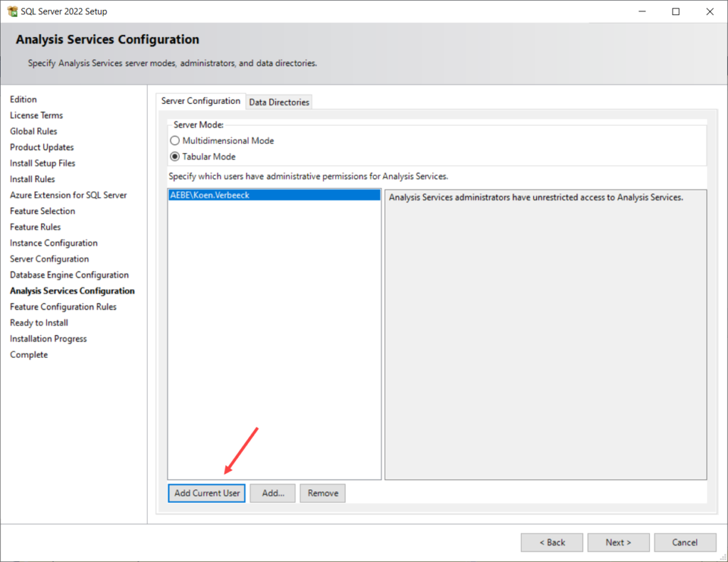
Task: Click Feature Rules step
Action: point(36,227)
